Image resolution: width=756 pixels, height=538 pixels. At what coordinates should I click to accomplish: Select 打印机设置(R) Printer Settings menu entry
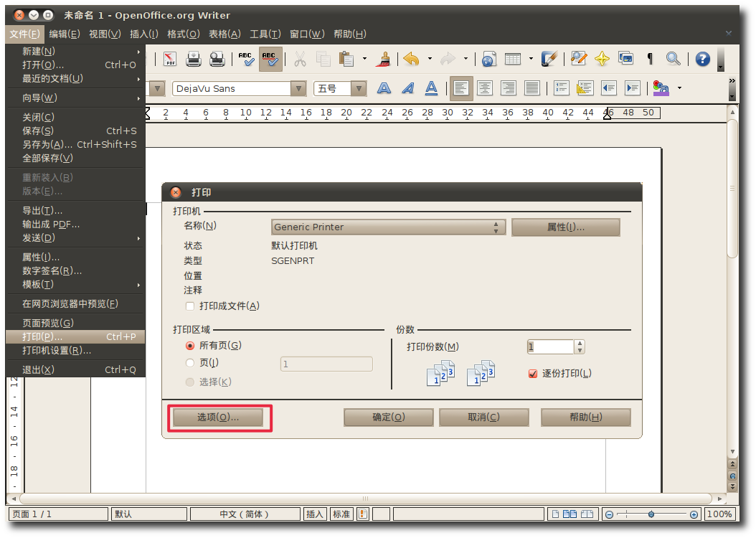(x=76, y=351)
